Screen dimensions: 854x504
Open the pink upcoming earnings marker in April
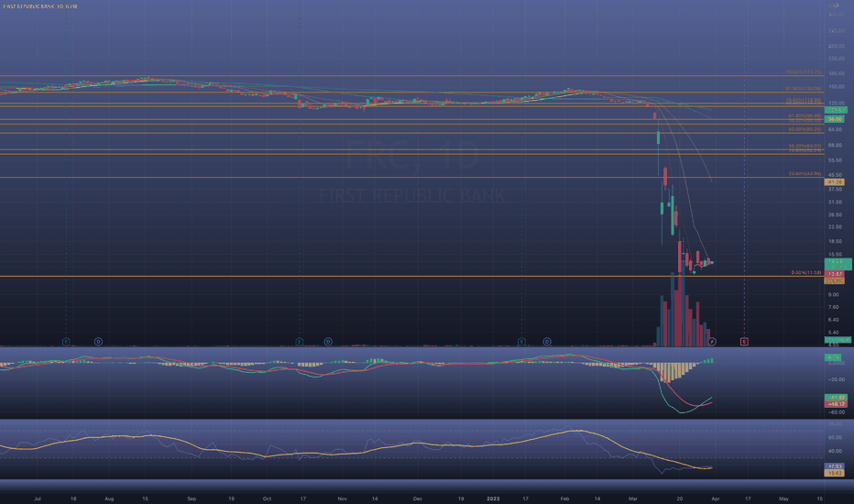(x=744, y=342)
